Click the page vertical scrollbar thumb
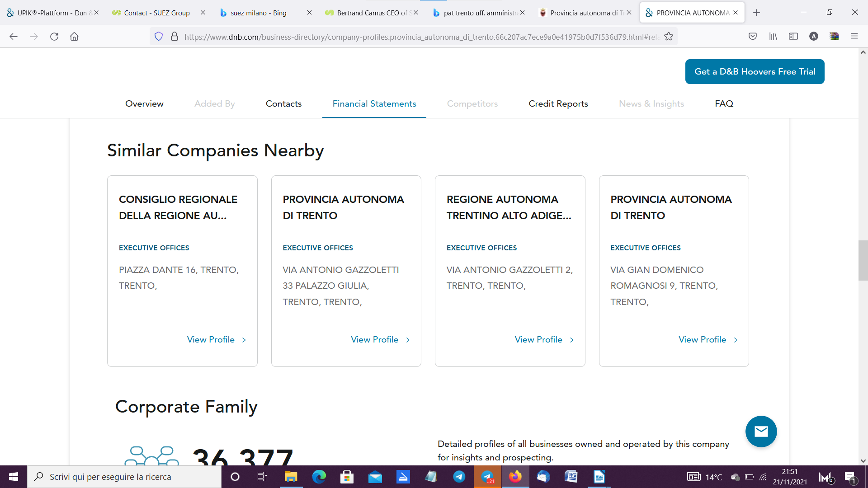The width and height of the screenshot is (868, 488). [863, 261]
